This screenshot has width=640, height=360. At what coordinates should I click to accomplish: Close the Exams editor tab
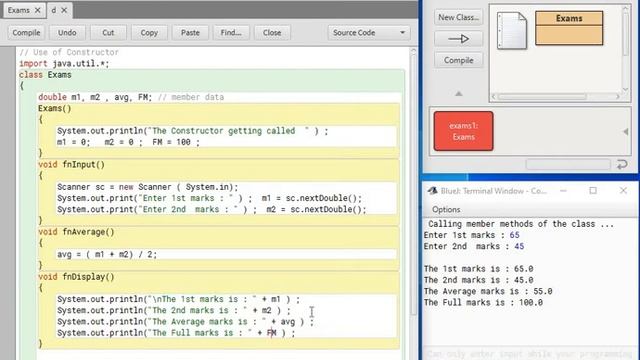click(38, 10)
